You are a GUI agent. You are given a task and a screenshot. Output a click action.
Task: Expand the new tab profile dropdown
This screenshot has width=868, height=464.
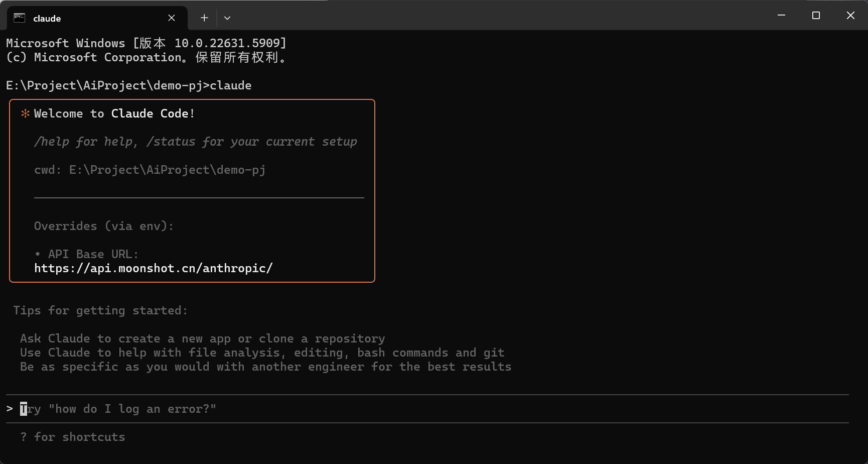[x=227, y=18]
